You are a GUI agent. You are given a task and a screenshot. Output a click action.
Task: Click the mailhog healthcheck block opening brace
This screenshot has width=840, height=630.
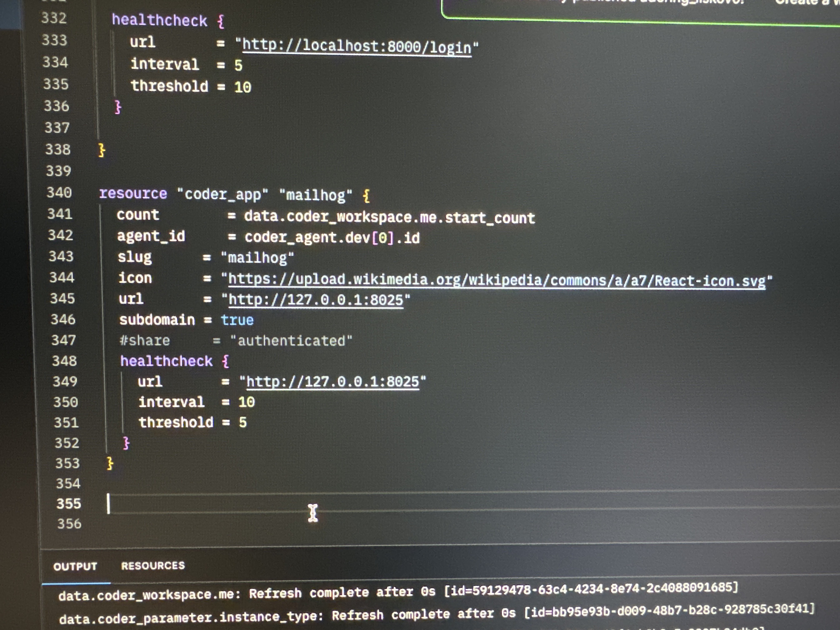tap(226, 361)
